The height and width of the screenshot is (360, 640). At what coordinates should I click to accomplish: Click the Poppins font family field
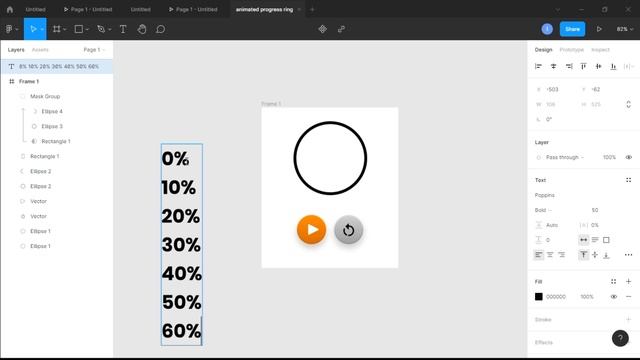[544, 195]
